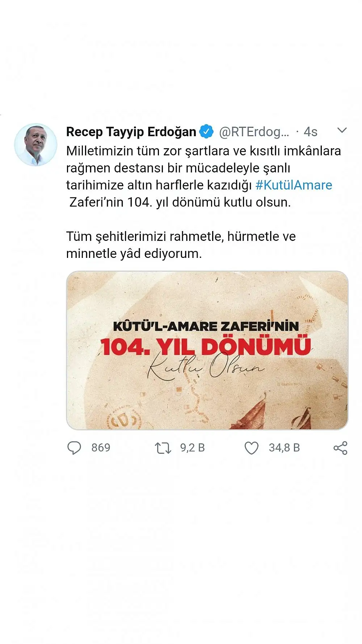The height and width of the screenshot is (644, 362).
Task: Open the #KutülAmare hashtag link
Action: (294, 185)
